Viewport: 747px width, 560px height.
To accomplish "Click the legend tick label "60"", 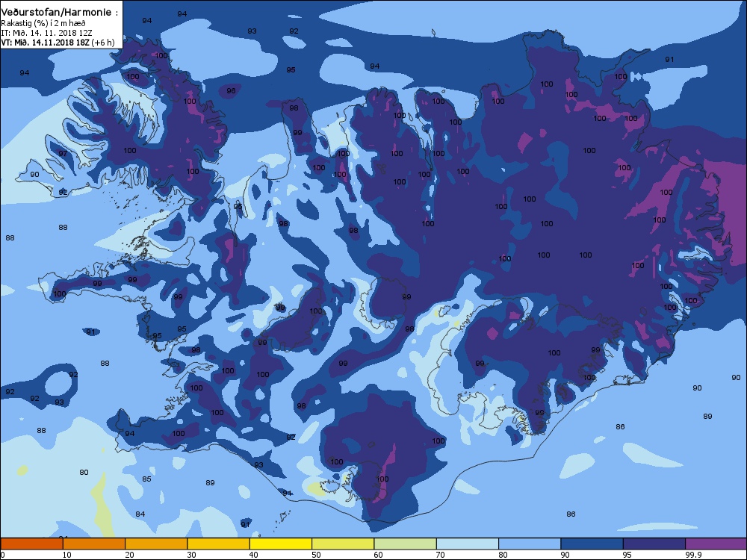I will [378, 555].
